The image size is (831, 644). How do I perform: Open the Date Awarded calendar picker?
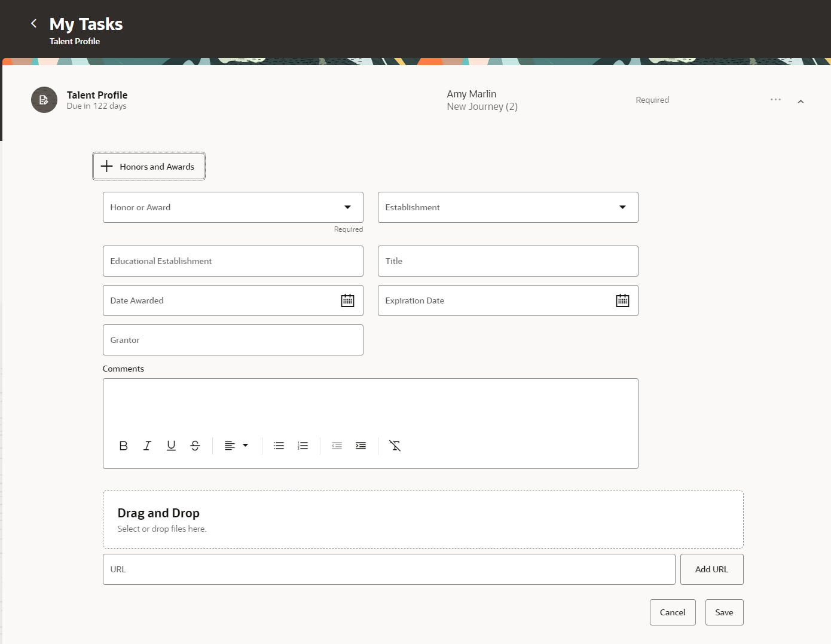pos(347,300)
